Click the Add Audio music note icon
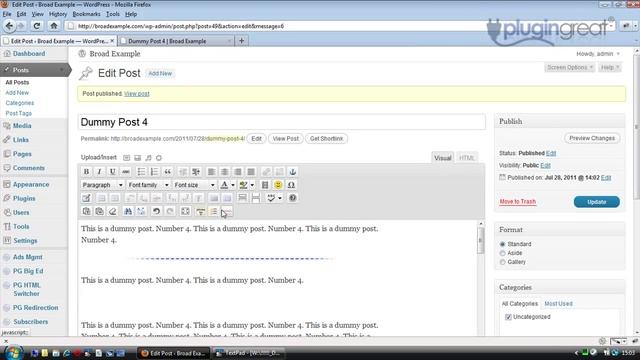Screen dimensions: 640x360 (x=148, y=158)
